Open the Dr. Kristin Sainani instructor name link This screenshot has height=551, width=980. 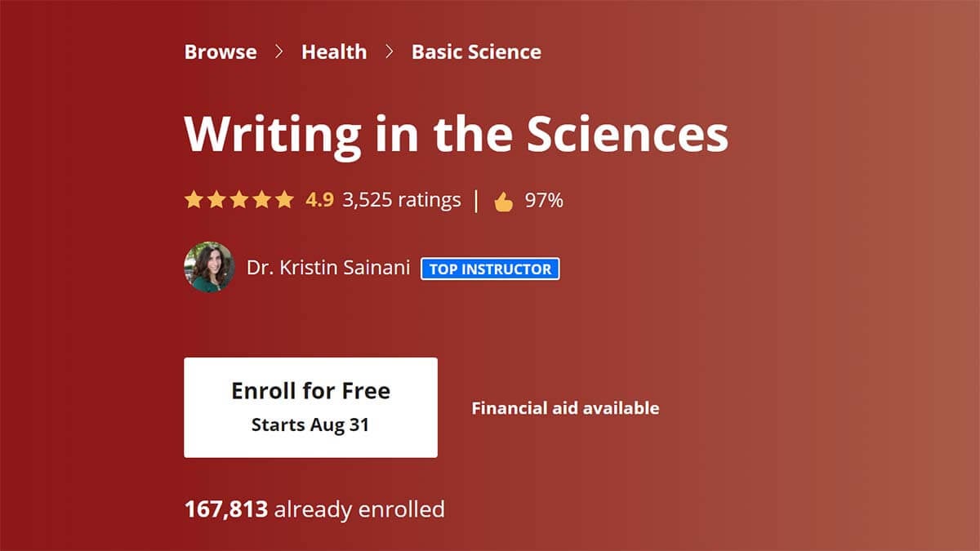coord(328,268)
